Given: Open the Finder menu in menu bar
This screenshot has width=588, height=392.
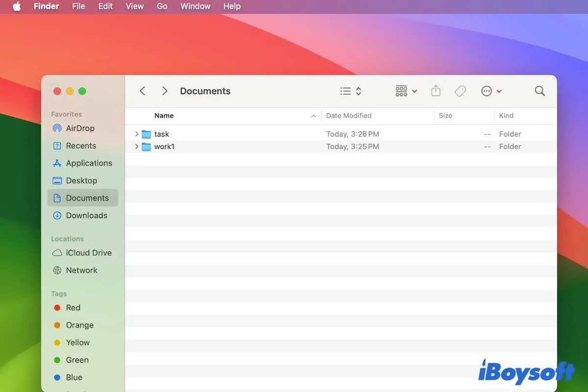Looking at the screenshot, I should coord(46,6).
